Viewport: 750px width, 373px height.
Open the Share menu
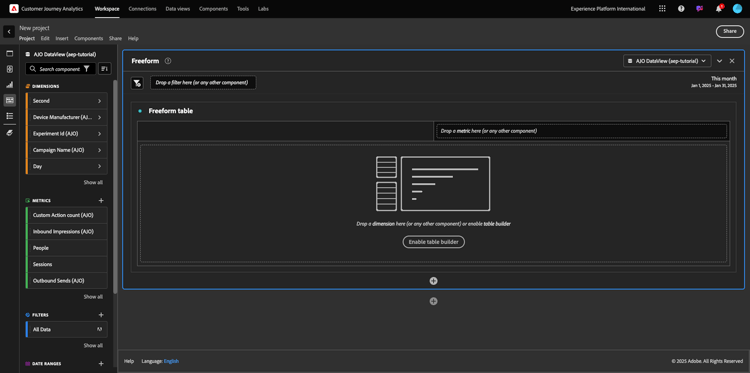(x=115, y=38)
